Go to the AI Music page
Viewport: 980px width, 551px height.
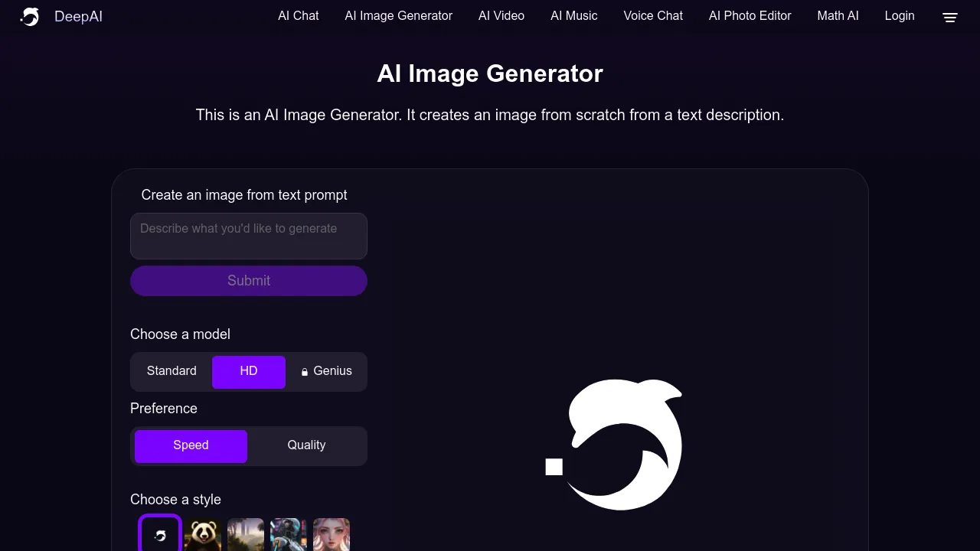[x=573, y=15]
